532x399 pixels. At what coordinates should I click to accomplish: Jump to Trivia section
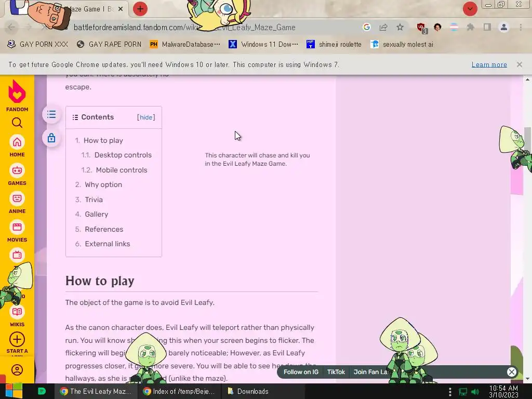point(94,199)
